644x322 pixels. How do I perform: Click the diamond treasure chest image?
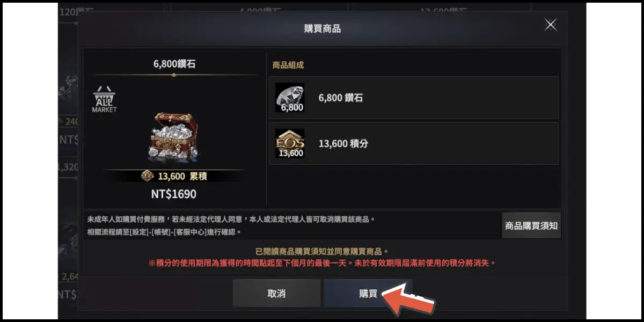(x=173, y=137)
